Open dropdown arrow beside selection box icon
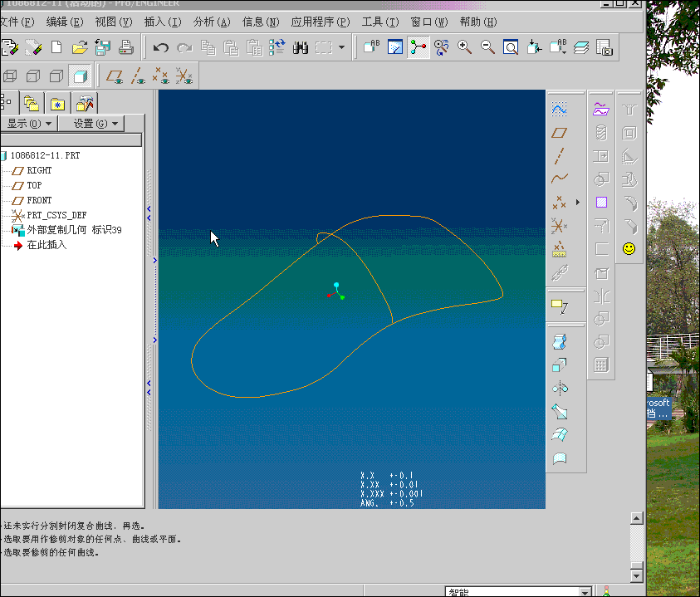Image resolution: width=700 pixels, height=597 pixels. click(341, 47)
